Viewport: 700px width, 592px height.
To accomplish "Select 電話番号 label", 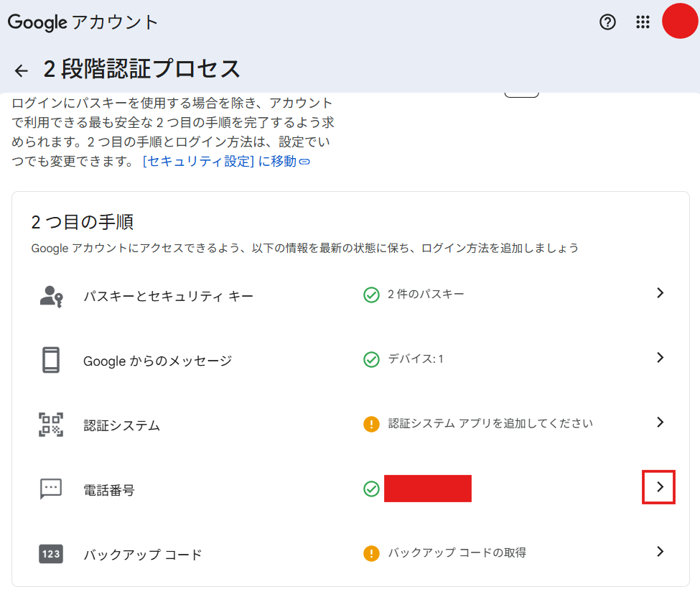I will 109,490.
